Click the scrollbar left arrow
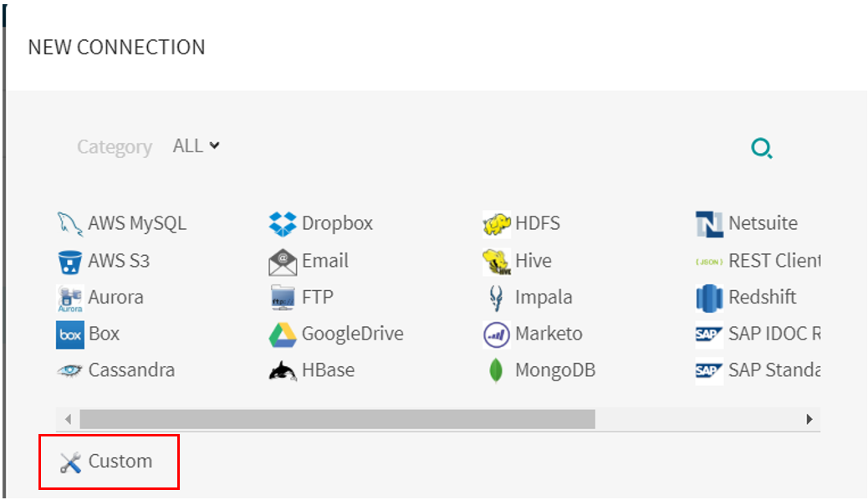The height and width of the screenshot is (500, 868). coord(68,419)
